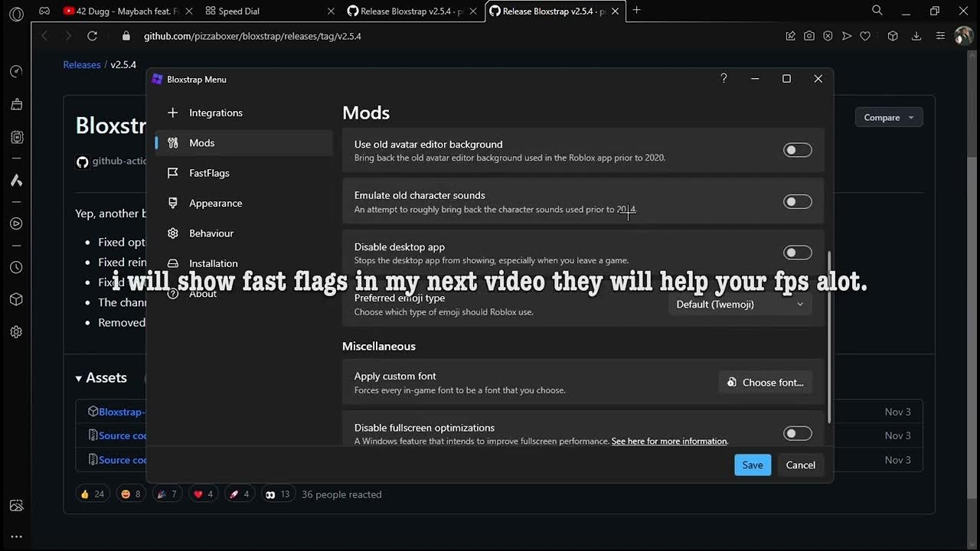Go back to previous page

pyautogui.click(x=44, y=36)
